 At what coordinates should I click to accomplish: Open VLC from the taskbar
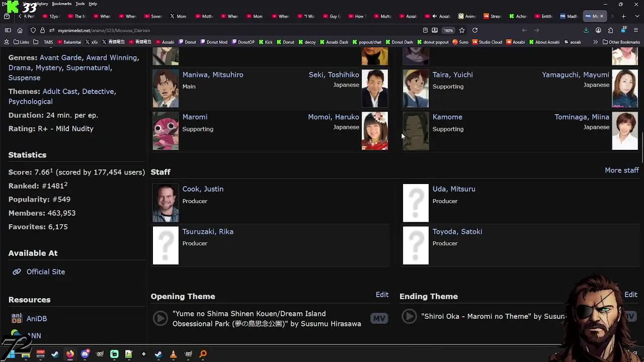click(x=173, y=354)
